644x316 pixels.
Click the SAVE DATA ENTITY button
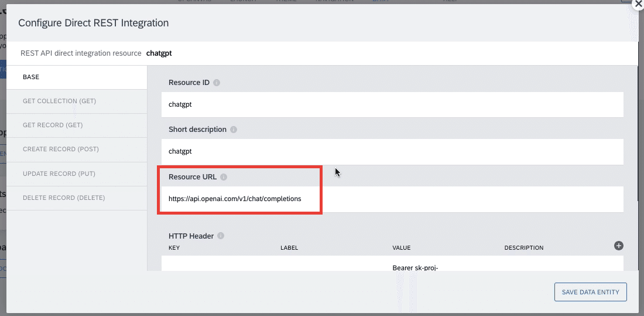click(x=591, y=292)
